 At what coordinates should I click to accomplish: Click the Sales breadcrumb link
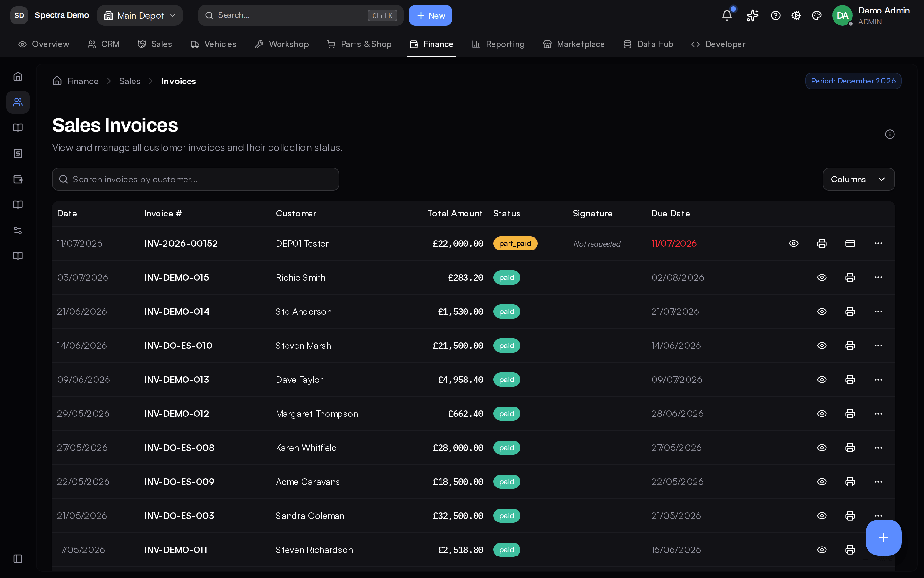(130, 81)
